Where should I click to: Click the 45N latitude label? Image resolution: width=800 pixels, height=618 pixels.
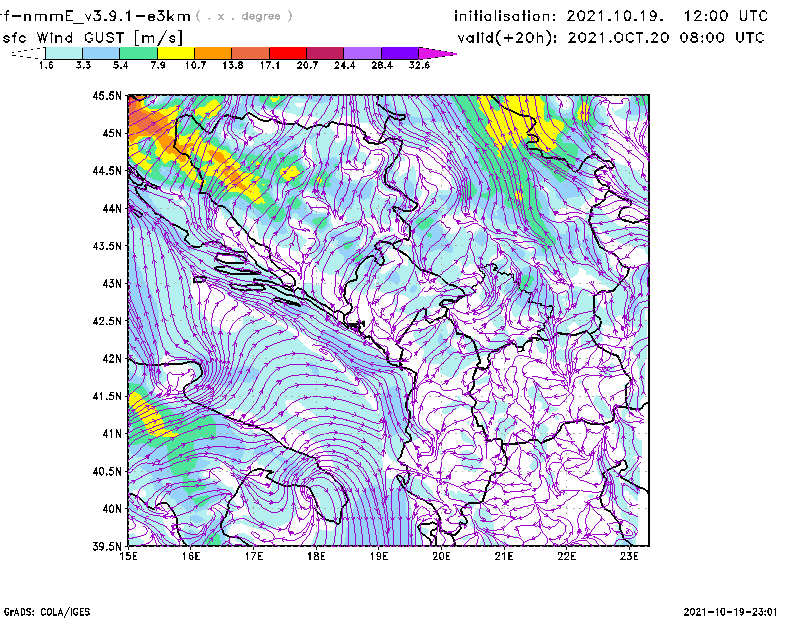tap(112, 133)
